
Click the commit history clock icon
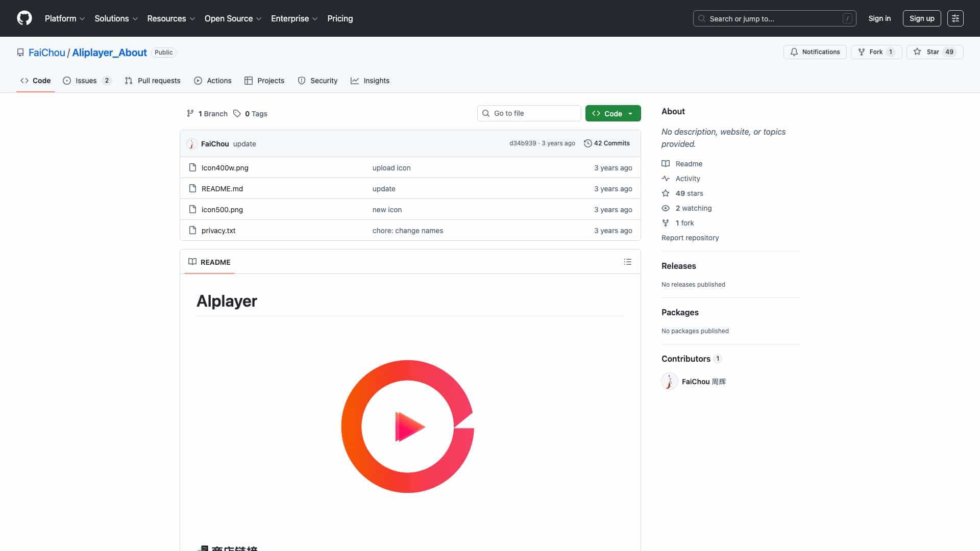[587, 143]
